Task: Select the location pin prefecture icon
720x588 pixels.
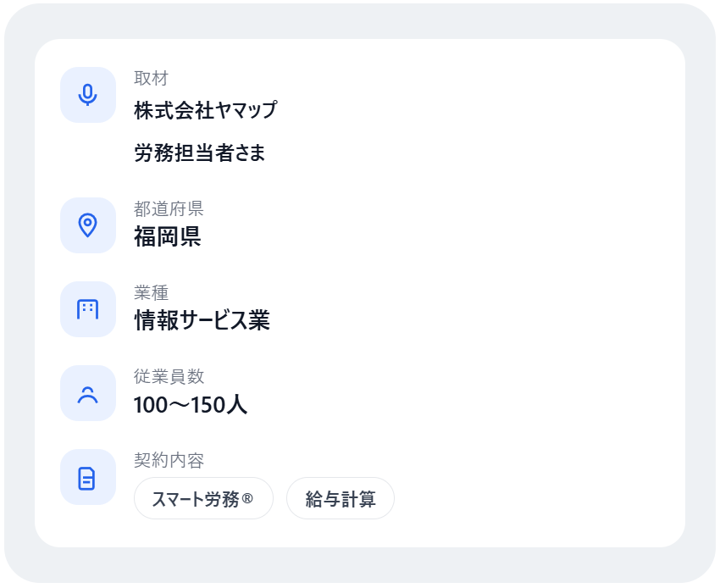Action: (87, 225)
